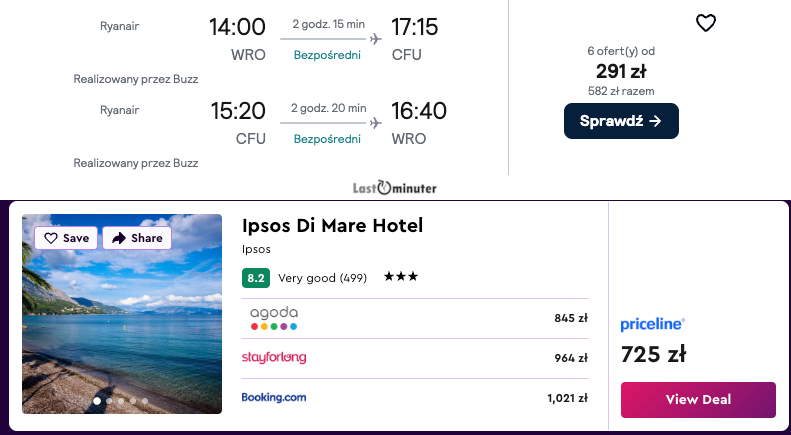Click the priceline logo
Screen dimensions: 791x435
point(652,324)
